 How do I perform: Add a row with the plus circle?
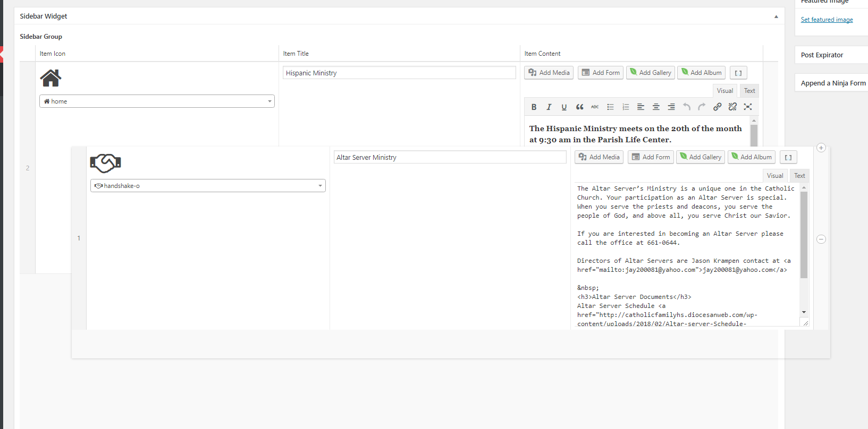pyautogui.click(x=821, y=148)
